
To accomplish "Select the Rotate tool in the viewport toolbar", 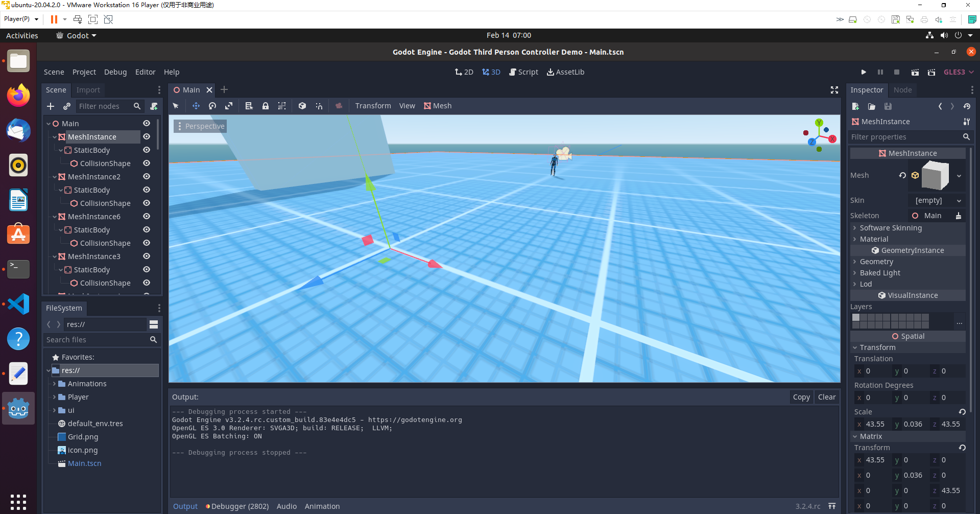I will coord(212,106).
